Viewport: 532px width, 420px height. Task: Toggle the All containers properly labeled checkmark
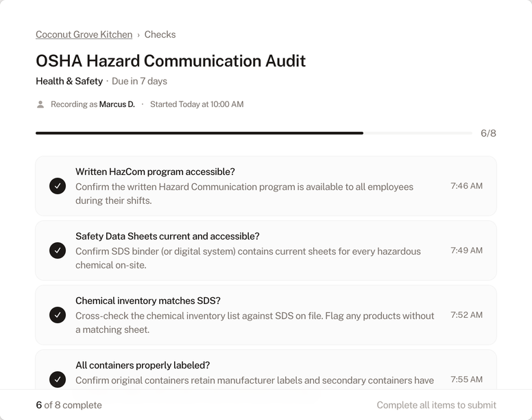pos(58,379)
